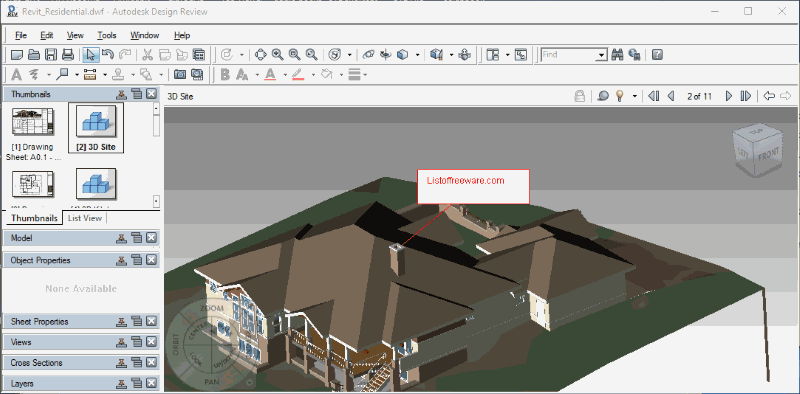Click the markup line color swatch
The image size is (800, 394).
298,75
